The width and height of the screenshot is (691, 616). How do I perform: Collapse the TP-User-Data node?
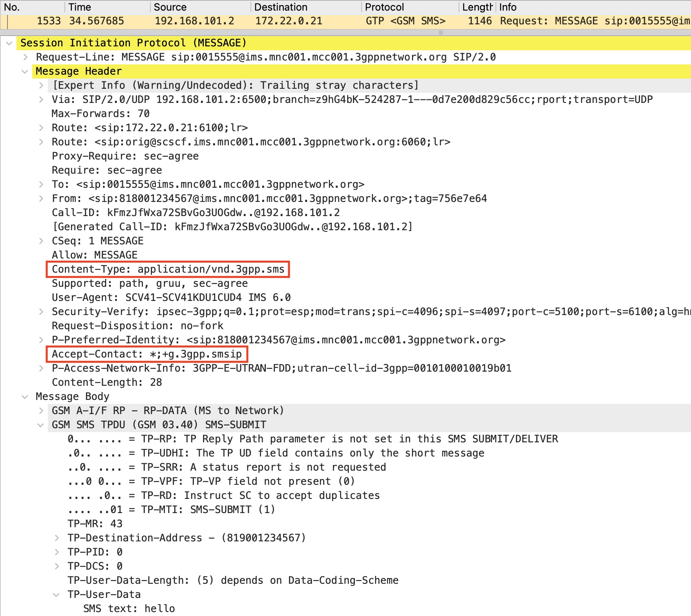tap(56, 595)
